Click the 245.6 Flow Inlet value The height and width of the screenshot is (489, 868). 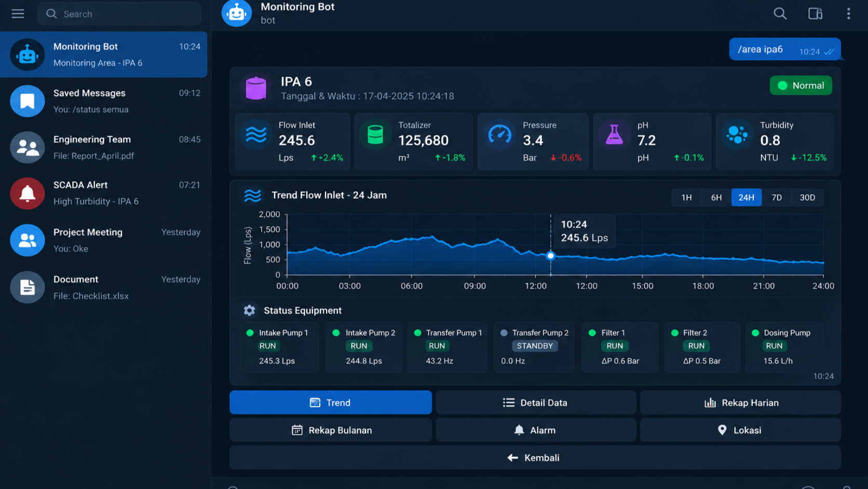[297, 140]
